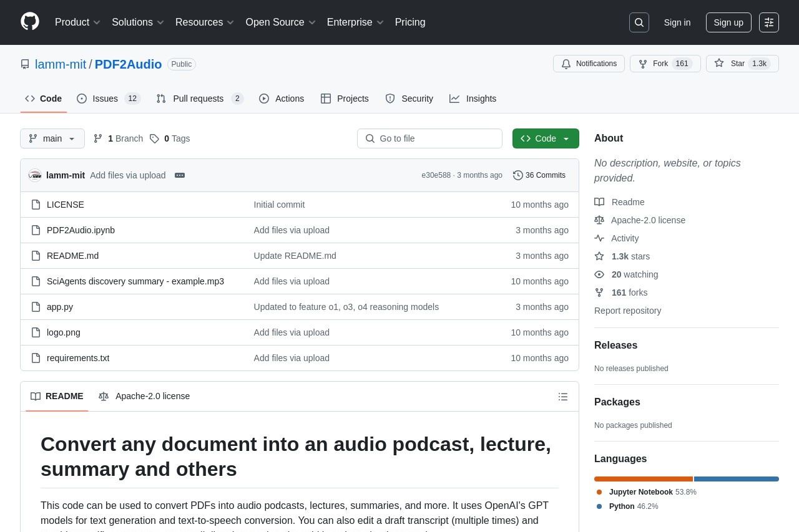
Task: Click the scales icon beside Apache-2.0 license in About
Action: [599, 220]
